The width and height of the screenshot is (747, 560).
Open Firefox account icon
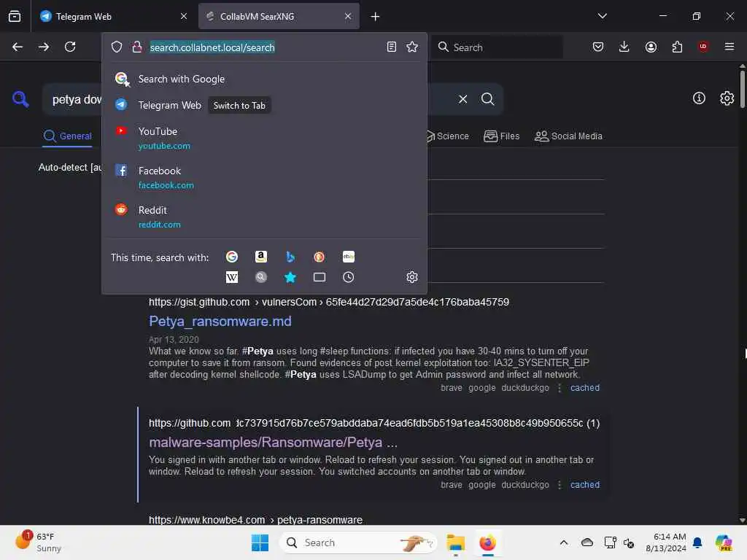651,47
